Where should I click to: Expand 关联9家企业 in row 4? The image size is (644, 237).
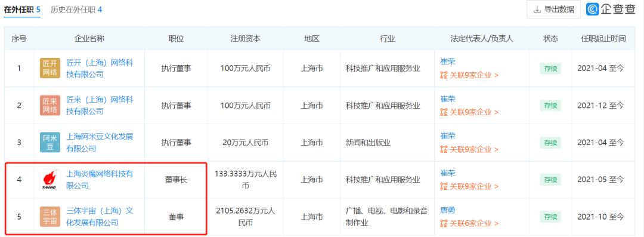coord(469,186)
